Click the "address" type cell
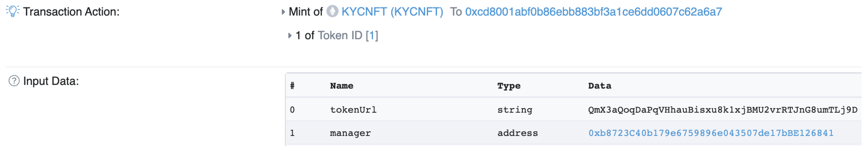Viewport: 868px width, 153px height. (x=517, y=133)
